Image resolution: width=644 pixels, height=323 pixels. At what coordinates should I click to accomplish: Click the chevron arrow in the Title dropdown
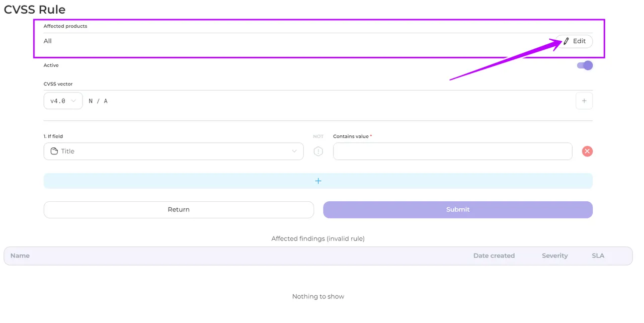[x=294, y=151]
